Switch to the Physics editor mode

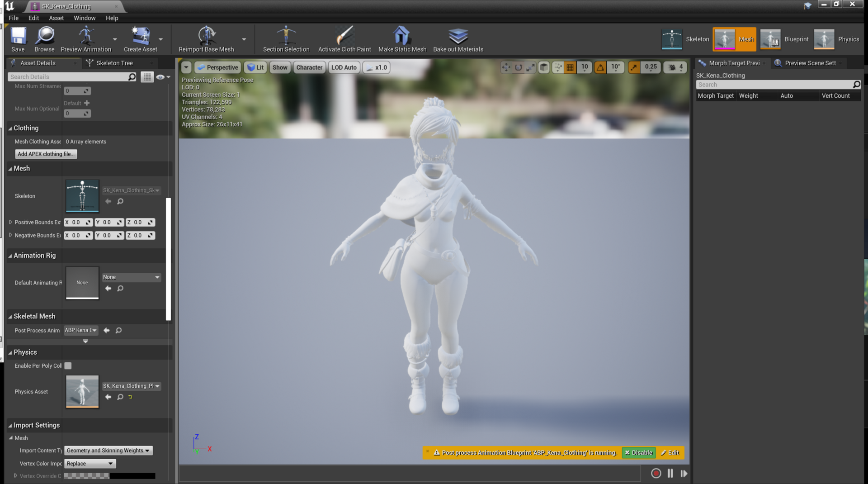click(x=837, y=39)
